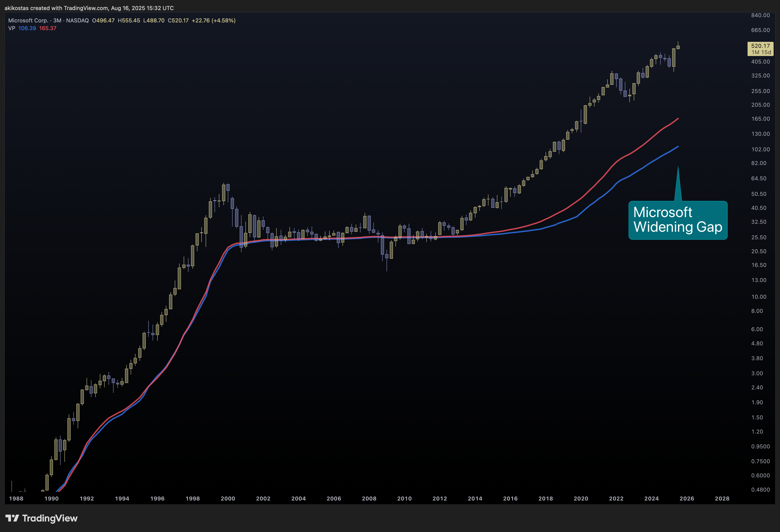
Task: Click the 2026 time axis label
Action: tap(687, 498)
